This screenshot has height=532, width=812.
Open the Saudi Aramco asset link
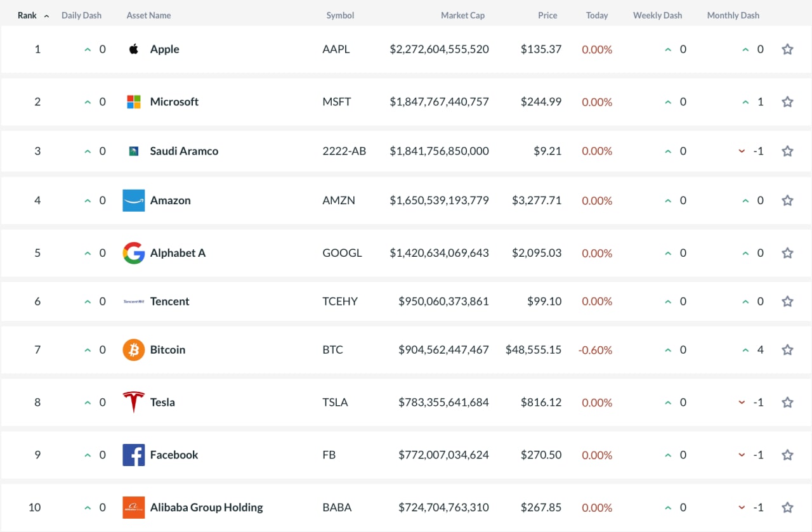[x=184, y=151]
